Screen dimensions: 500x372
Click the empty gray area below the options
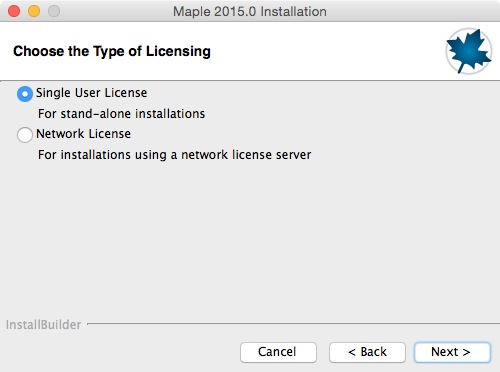click(x=250, y=240)
